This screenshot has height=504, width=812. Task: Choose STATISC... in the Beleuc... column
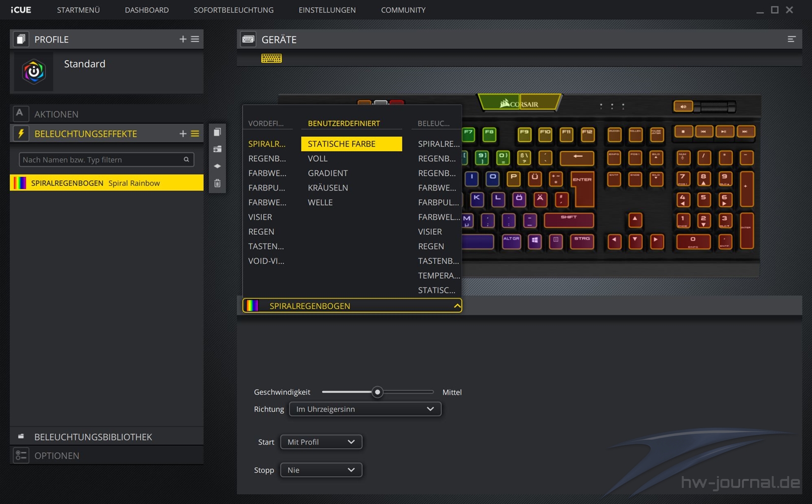(x=436, y=291)
